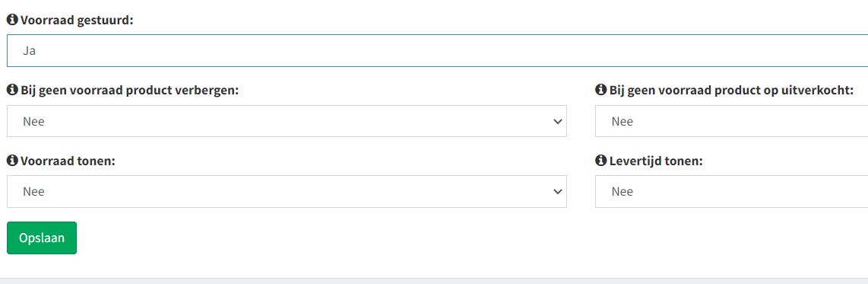868x284 pixels.
Task: Save settings with the green Opslaan button
Action: click(x=42, y=238)
